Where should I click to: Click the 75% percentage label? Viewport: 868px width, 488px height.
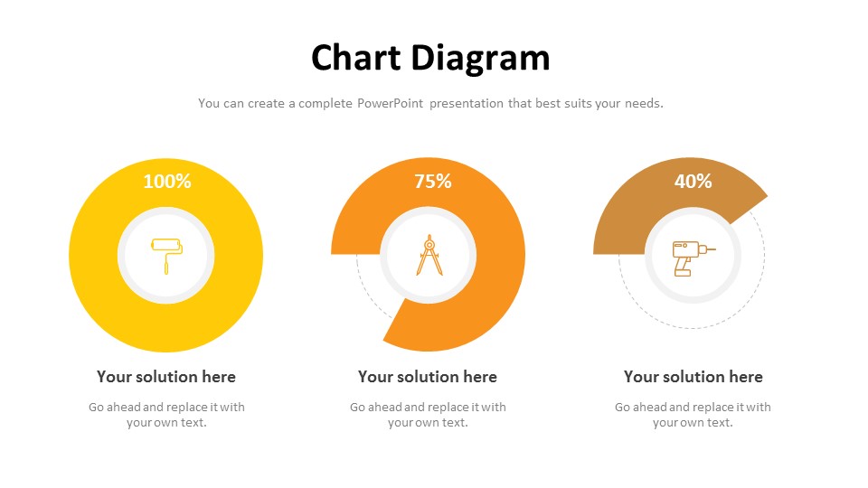[x=433, y=182]
